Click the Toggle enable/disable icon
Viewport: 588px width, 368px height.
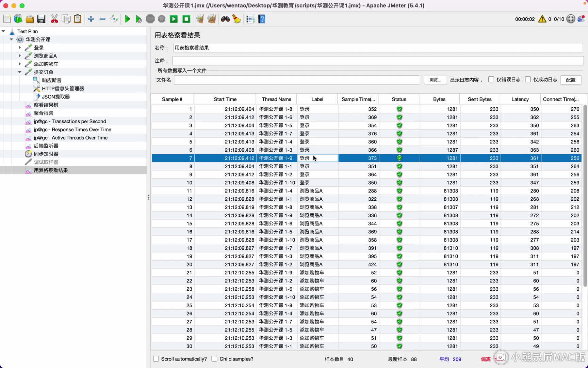click(114, 19)
